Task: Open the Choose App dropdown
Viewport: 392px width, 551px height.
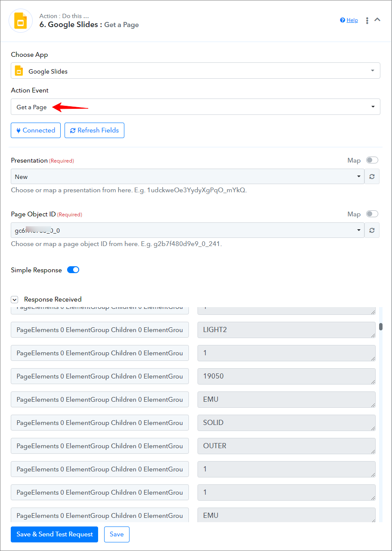Action: (195, 71)
